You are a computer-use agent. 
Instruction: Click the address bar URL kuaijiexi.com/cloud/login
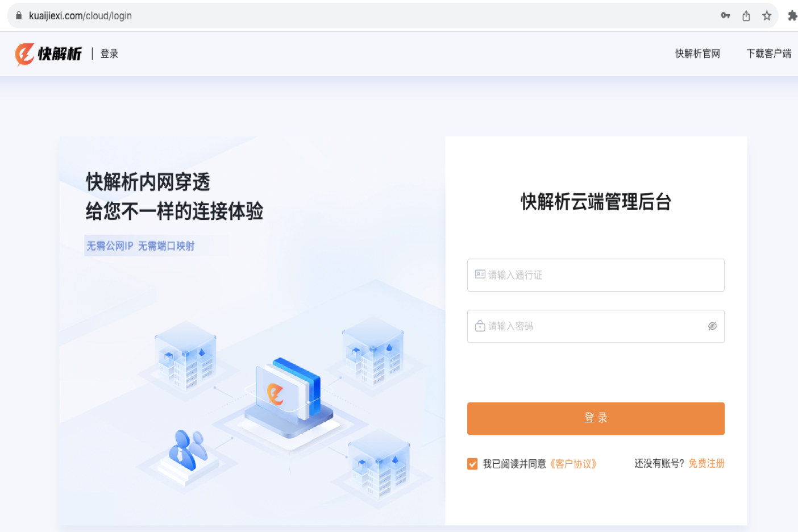(80, 16)
